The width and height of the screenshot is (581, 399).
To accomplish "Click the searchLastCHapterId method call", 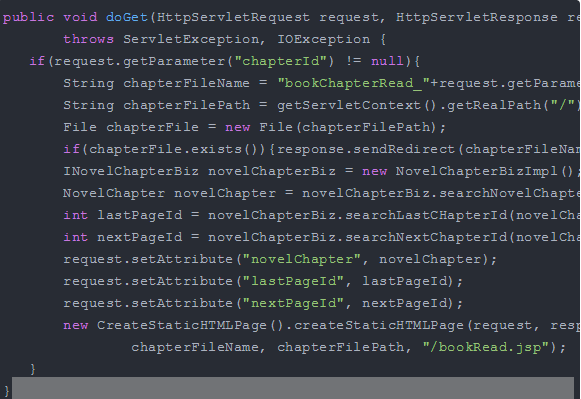I will pyautogui.click(x=426, y=215).
